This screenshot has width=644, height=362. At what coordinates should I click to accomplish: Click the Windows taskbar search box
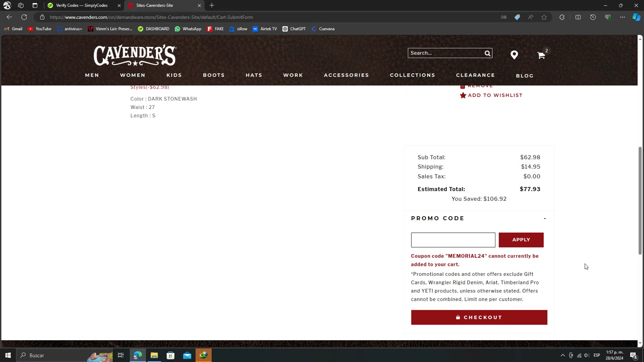[x=64, y=355]
